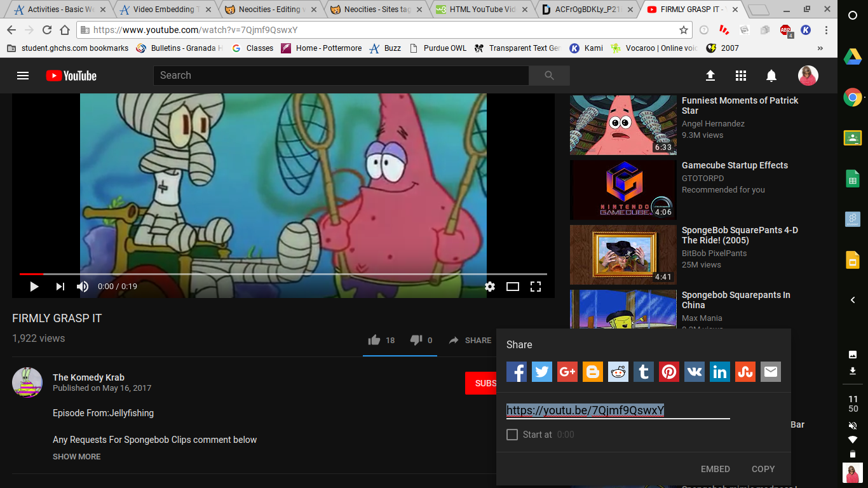This screenshot has width=868, height=488.
Task: Bookmark this page star icon
Action: 684,30
